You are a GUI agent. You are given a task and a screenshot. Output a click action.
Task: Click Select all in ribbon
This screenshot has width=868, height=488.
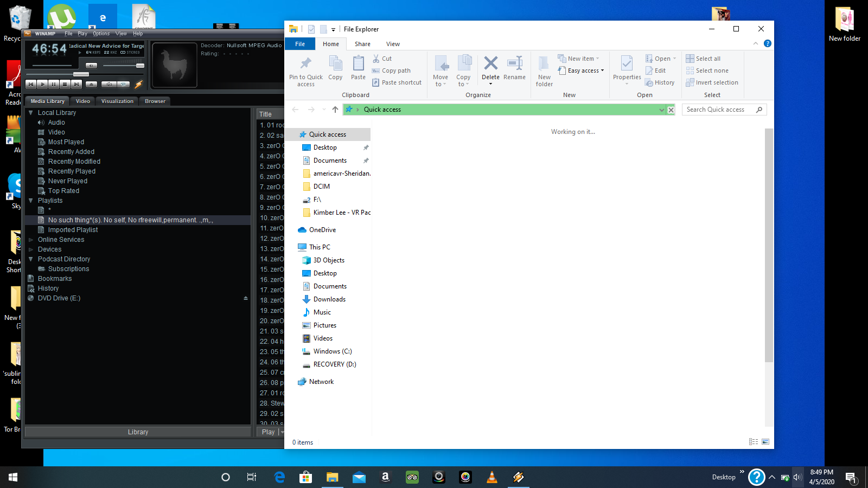pos(703,59)
